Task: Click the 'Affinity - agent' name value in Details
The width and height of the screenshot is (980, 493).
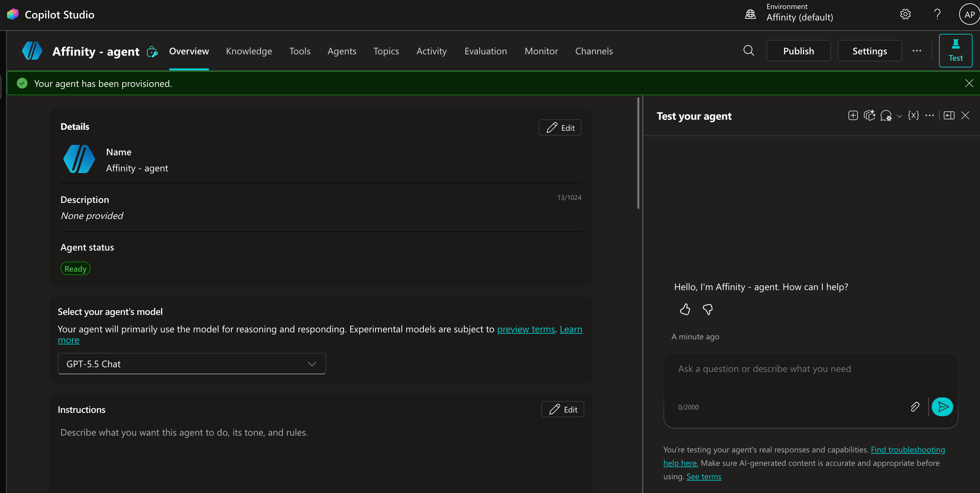Action: click(x=137, y=168)
